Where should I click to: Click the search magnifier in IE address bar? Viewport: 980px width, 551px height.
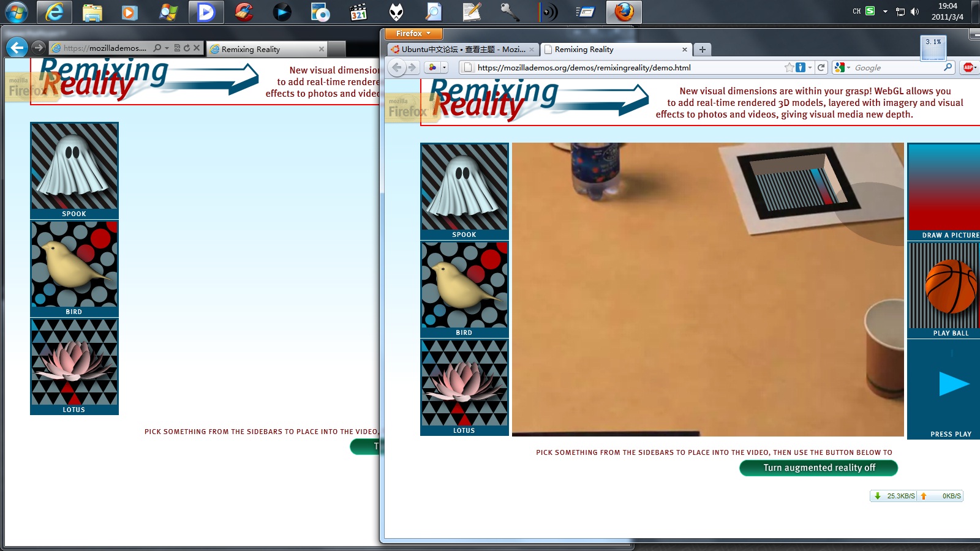coord(157,48)
